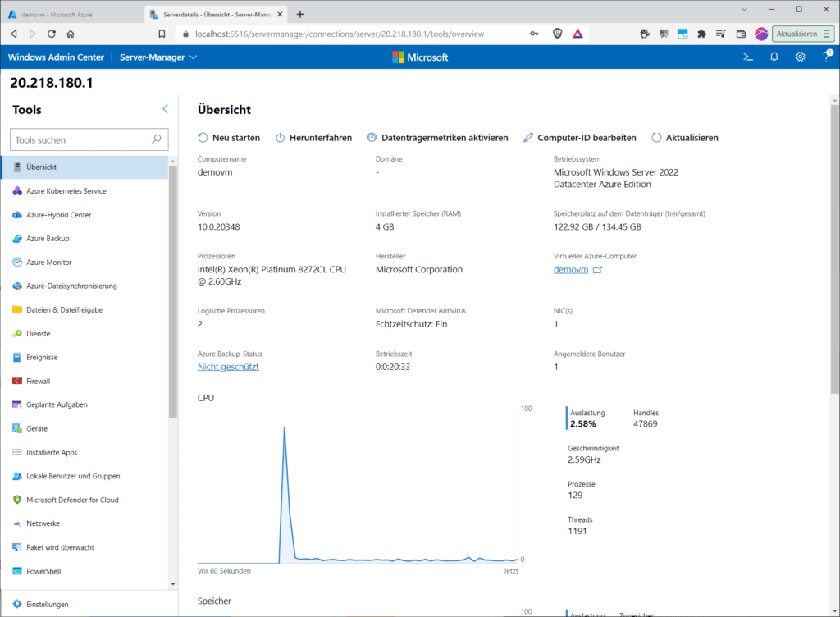Open the notifications bell icon
The image size is (840, 617).
tap(774, 57)
